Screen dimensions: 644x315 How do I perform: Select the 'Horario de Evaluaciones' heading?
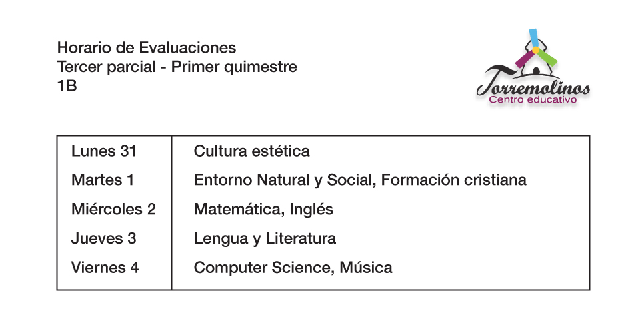pos(147,47)
